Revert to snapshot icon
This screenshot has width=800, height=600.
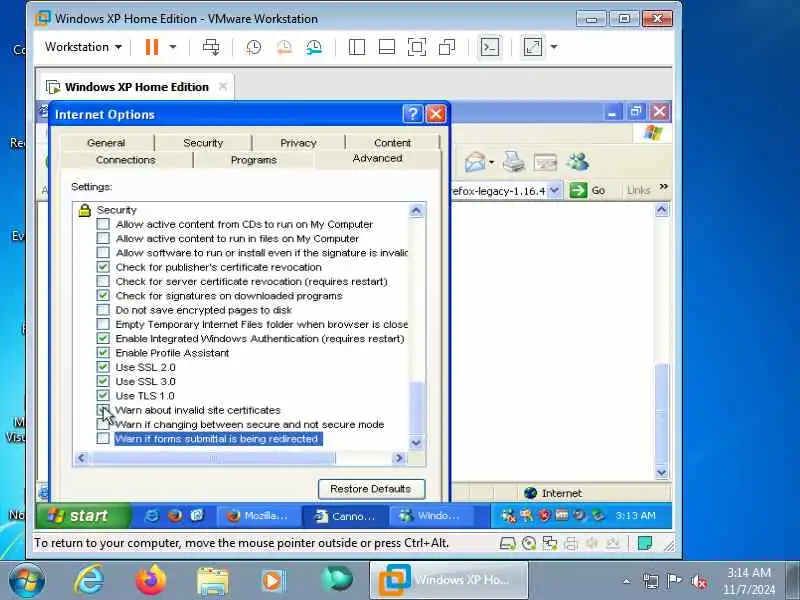point(284,47)
